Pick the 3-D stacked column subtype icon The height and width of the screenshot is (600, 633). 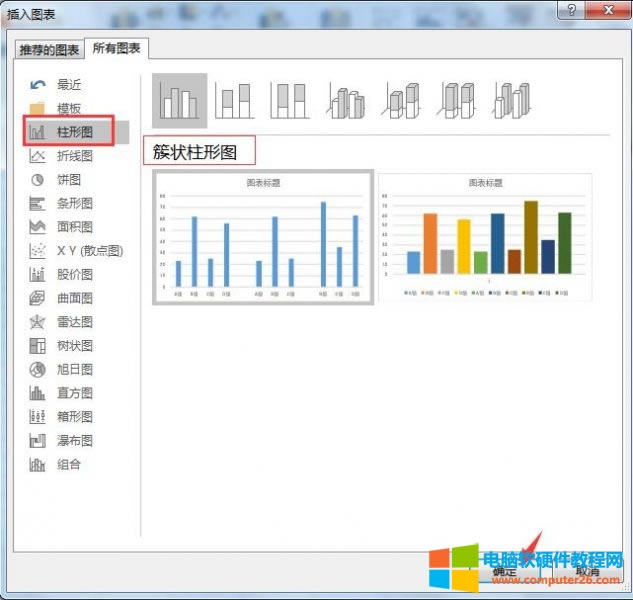pyautogui.click(x=402, y=100)
